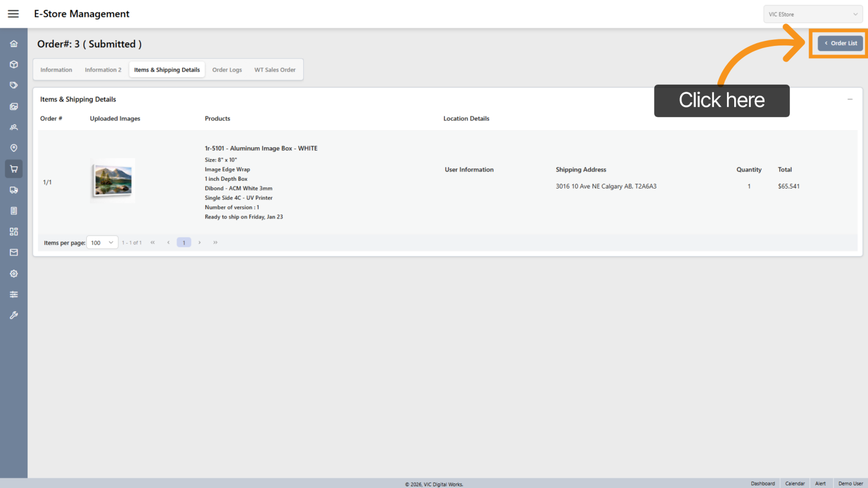
Task: Open the delivery truck shipping icon
Action: (x=14, y=190)
